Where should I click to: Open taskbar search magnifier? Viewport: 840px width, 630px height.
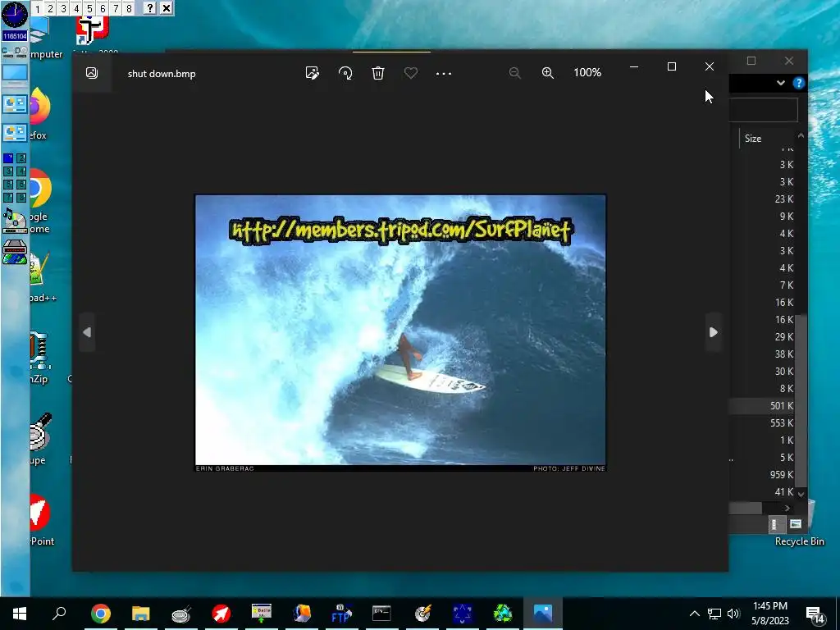click(x=59, y=614)
